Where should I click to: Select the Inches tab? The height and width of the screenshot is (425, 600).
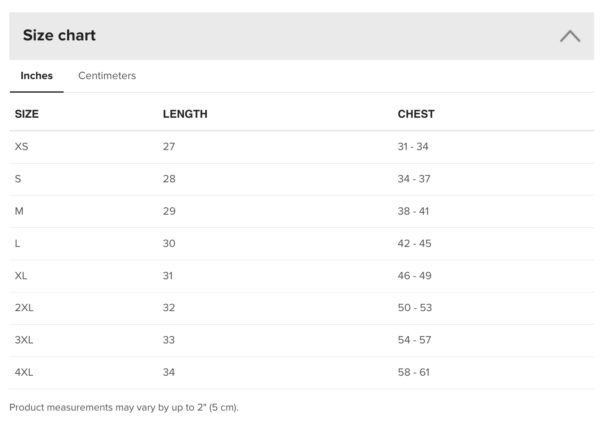point(37,76)
